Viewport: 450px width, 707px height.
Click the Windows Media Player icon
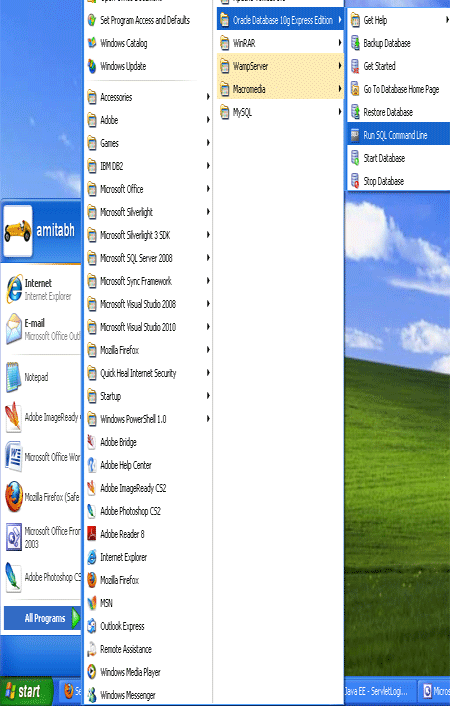pyautogui.click(x=92, y=672)
